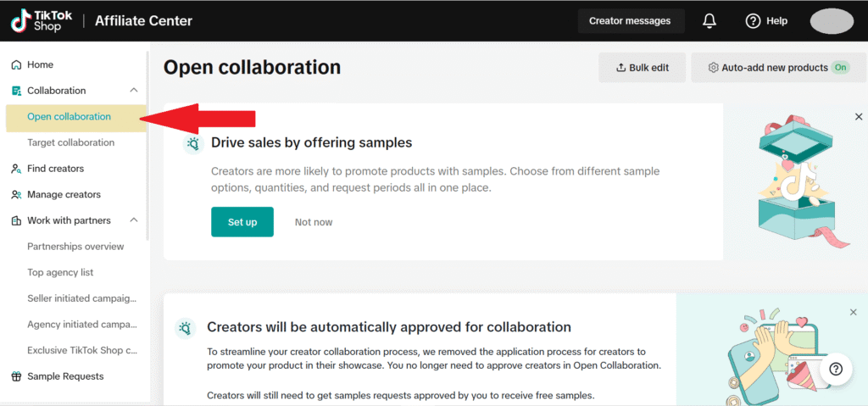Click the Home sidebar icon

(16, 65)
